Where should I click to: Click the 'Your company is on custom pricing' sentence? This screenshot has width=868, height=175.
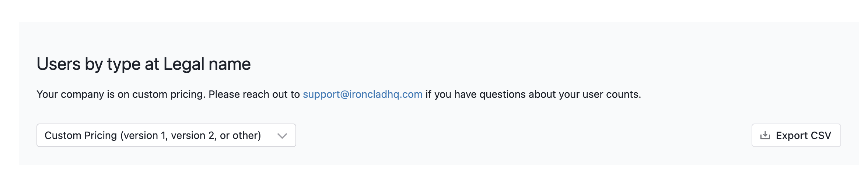(121, 94)
